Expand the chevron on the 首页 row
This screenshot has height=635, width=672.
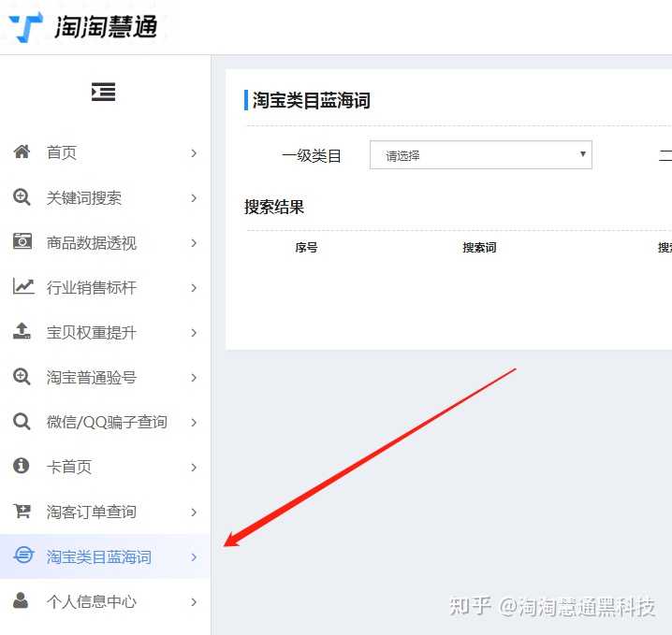click(194, 152)
